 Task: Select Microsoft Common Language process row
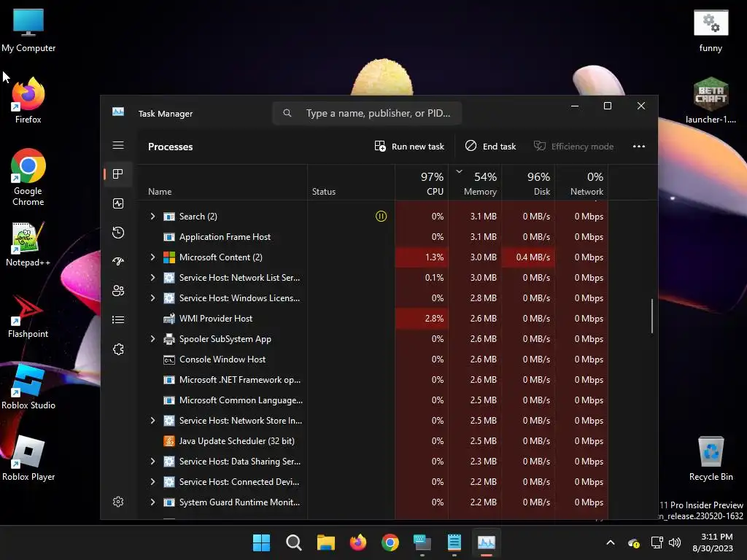tap(373, 400)
